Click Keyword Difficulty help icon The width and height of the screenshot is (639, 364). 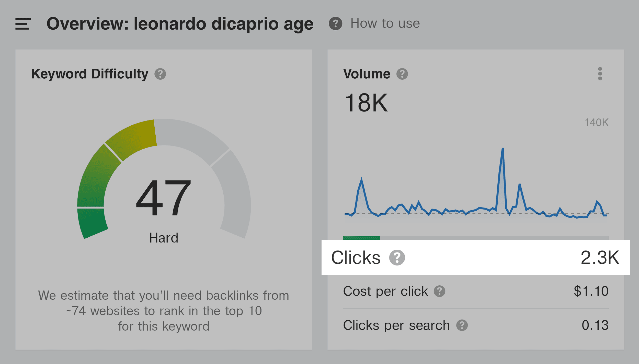(x=160, y=74)
